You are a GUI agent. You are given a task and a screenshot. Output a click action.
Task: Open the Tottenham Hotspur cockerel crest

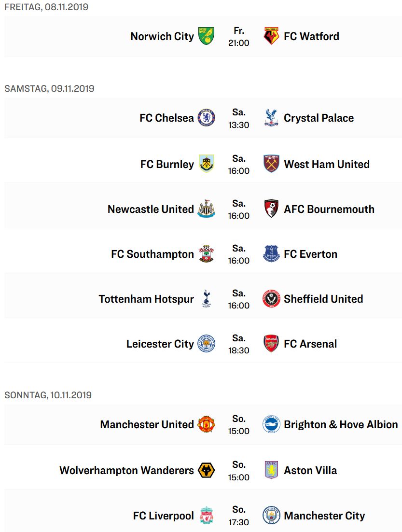[x=206, y=298]
